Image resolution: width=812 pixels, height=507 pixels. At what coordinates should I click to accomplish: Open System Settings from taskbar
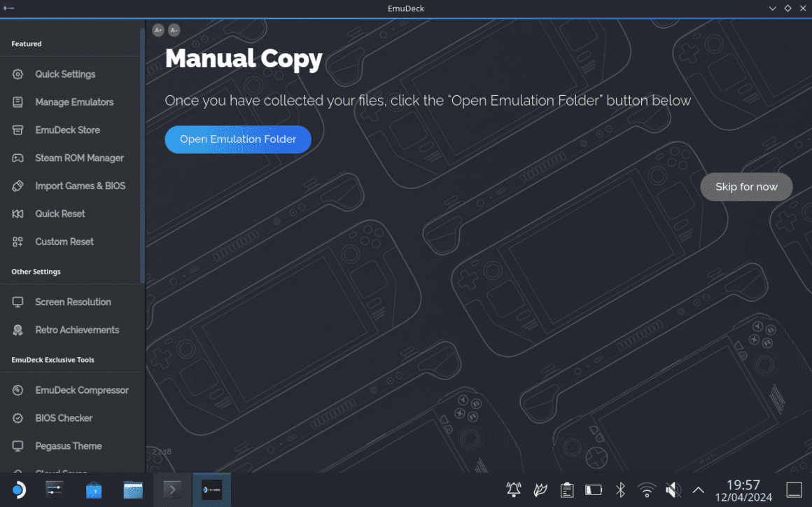(x=55, y=489)
